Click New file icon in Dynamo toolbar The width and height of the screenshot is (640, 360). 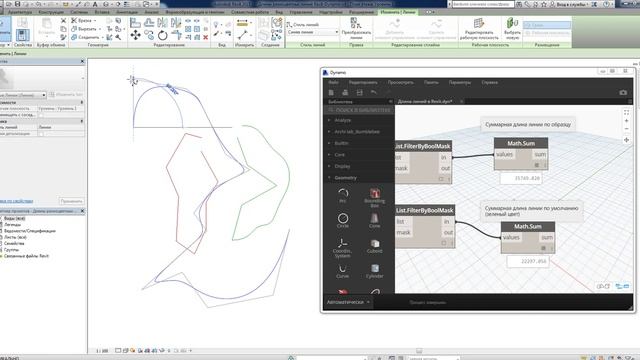pos(331,93)
